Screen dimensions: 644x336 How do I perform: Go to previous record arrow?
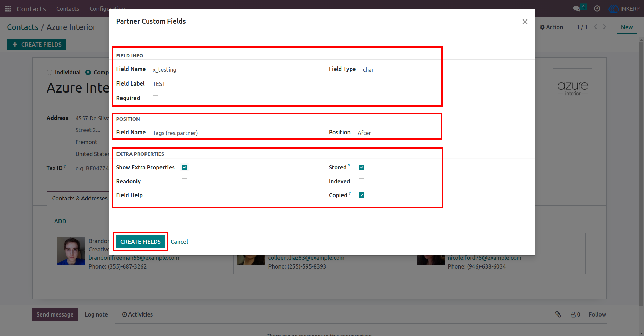596,27
